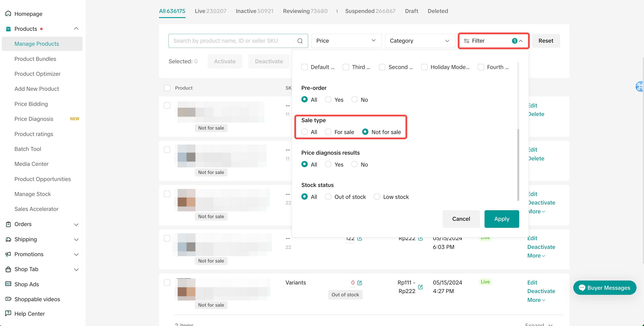Click the Orders clipboard icon
Viewport: 644px width, 326px height.
[8, 224]
